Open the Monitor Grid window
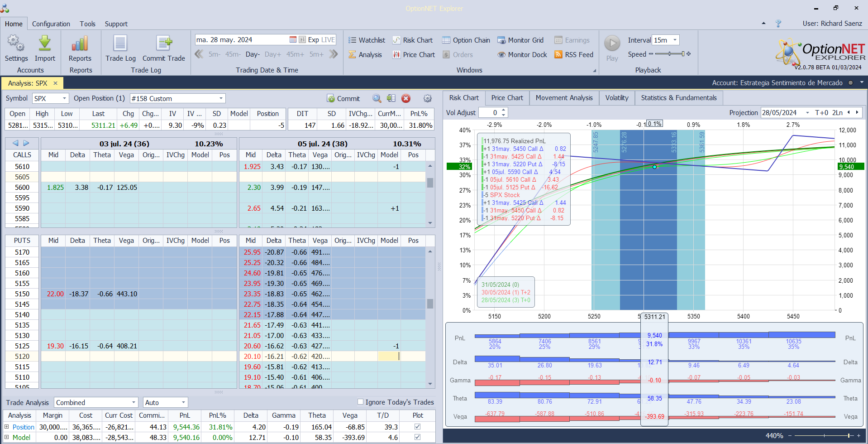 tap(520, 40)
